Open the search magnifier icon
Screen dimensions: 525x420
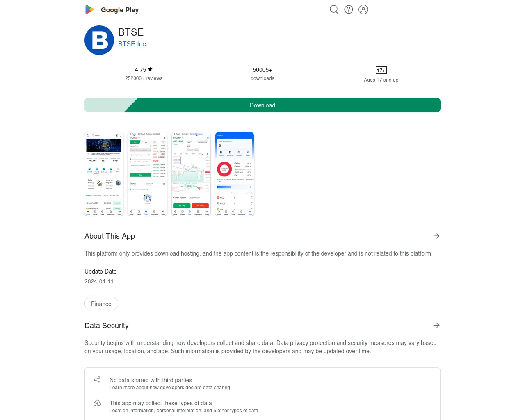(x=334, y=9)
